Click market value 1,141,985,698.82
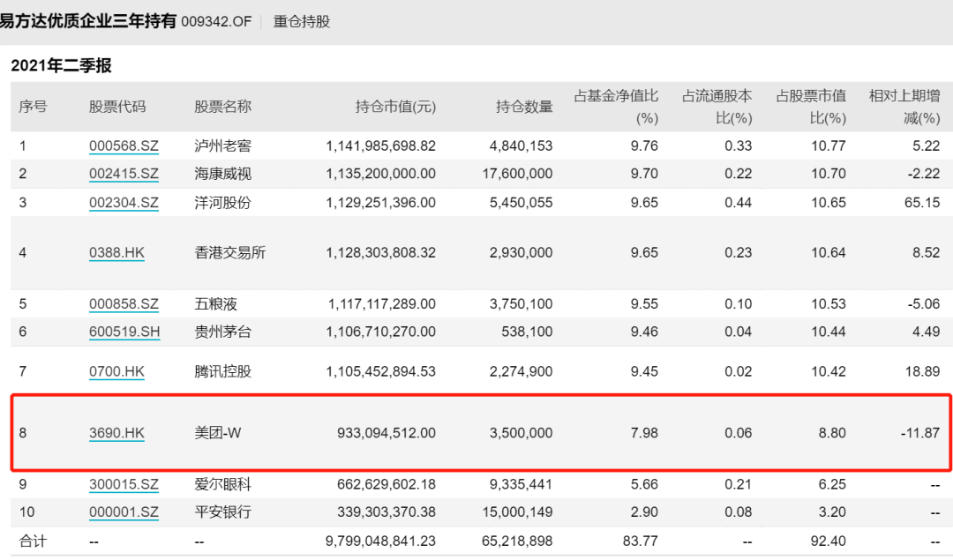This screenshot has width=953, height=560. coord(381,146)
